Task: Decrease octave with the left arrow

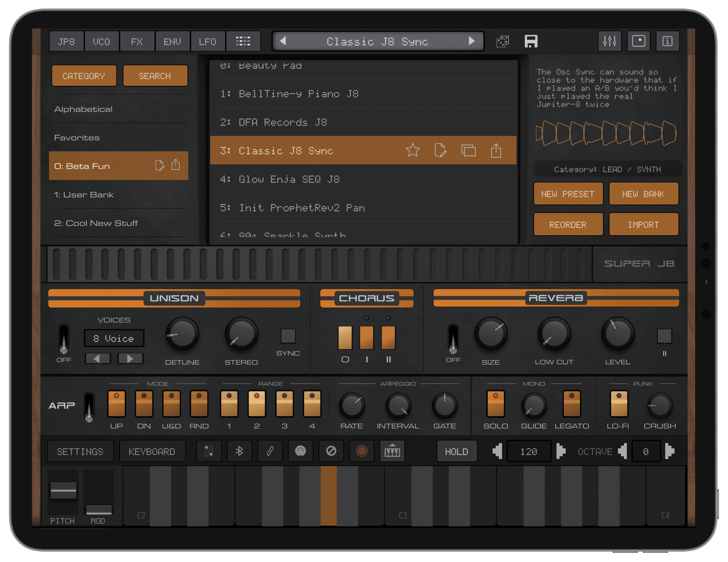Action: pos(622,451)
